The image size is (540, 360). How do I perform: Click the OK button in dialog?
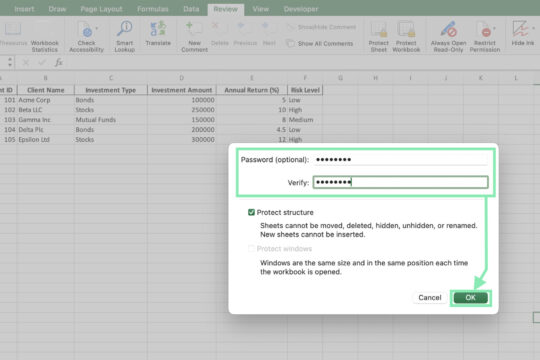470,298
